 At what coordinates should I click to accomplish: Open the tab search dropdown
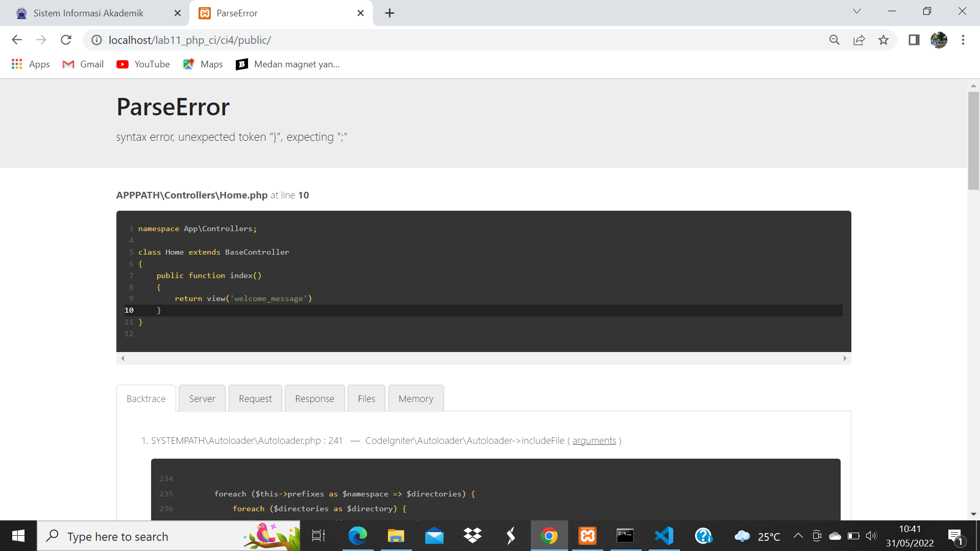coord(857,11)
